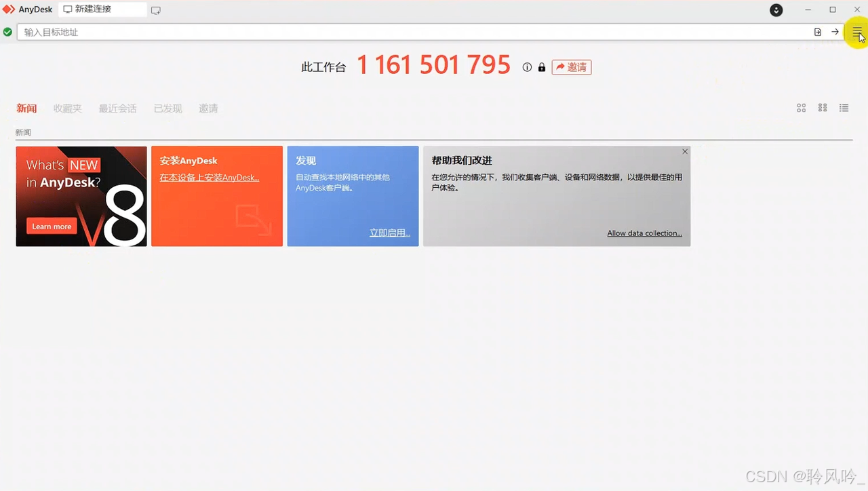
Task: Minimize the AnyDesk window
Action: [808, 9]
